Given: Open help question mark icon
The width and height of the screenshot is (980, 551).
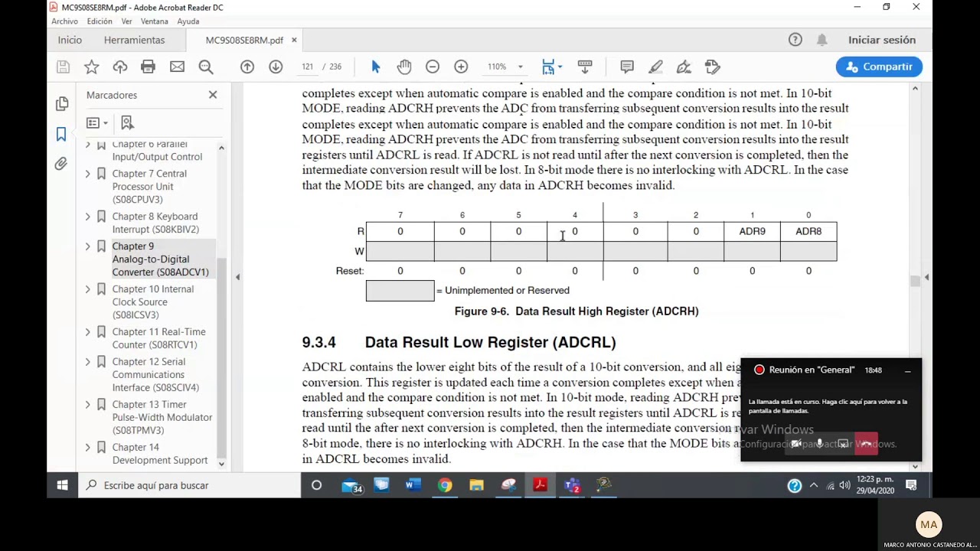Looking at the screenshot, I should click(x=795, y=40).
